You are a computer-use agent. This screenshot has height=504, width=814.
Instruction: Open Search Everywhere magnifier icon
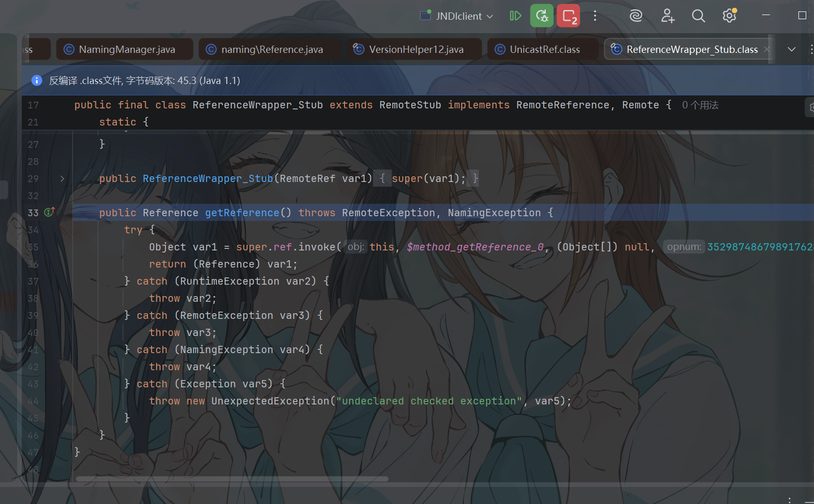pyautogui.click(x=698, y=16)
